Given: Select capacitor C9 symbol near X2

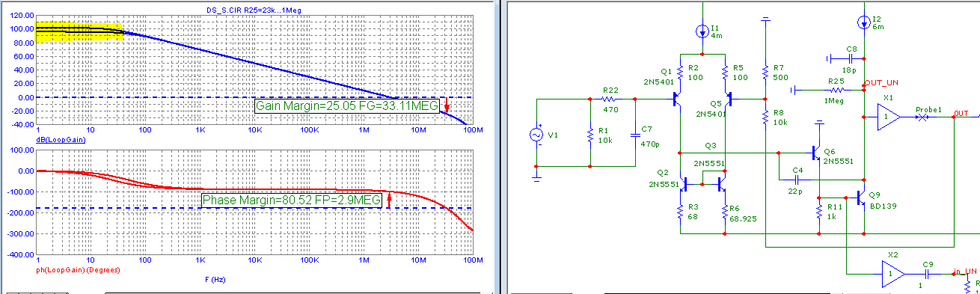Looking at the screenshot, I should point(928,275).
